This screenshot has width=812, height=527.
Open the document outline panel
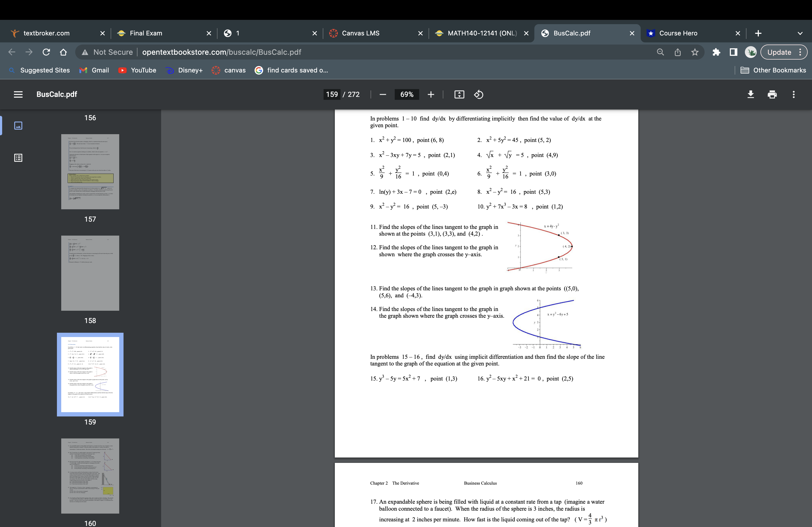17,158
